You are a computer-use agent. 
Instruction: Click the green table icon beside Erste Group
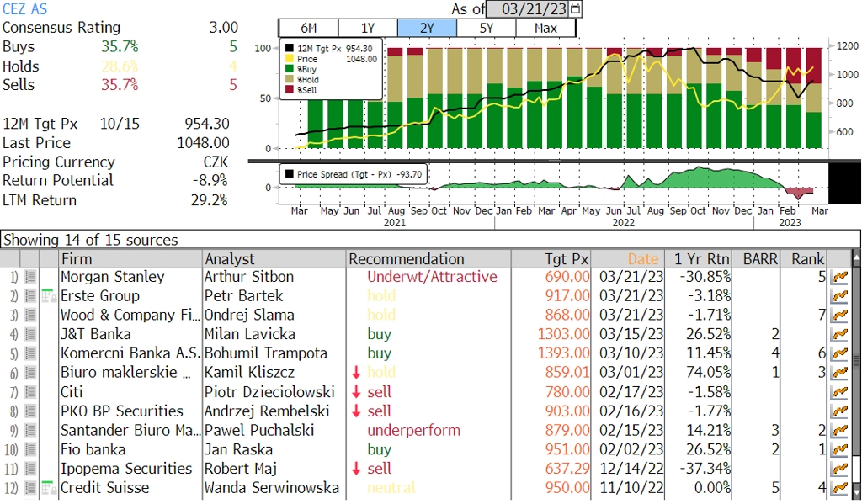click(x=49, y=295)
